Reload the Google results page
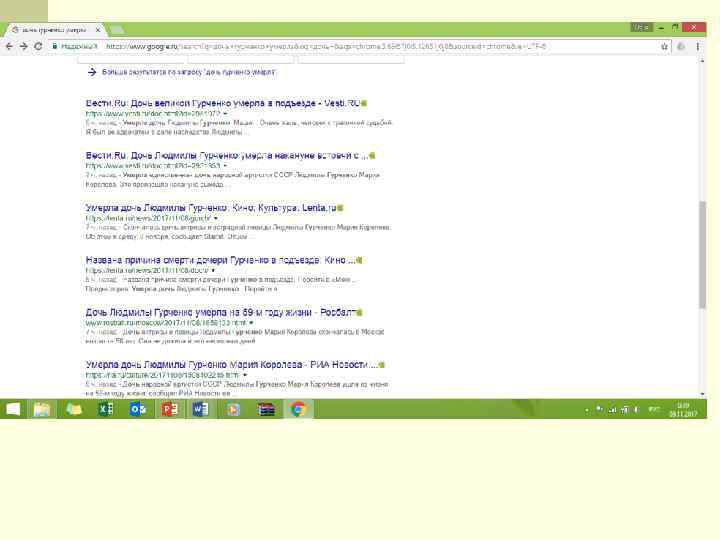This screenshot has width=720, height=540. [x=38, y=46]
